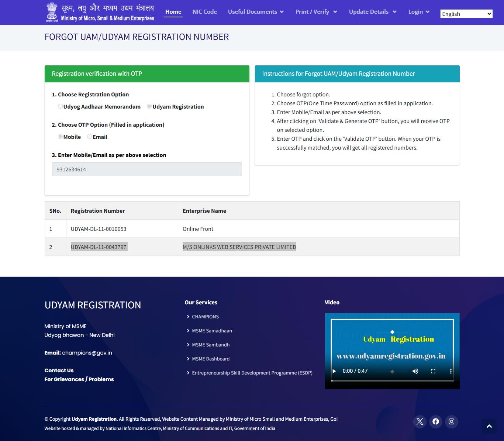Play the Udyam Registration video
This screenshot has height=441, width=504.
coord(334,371)
